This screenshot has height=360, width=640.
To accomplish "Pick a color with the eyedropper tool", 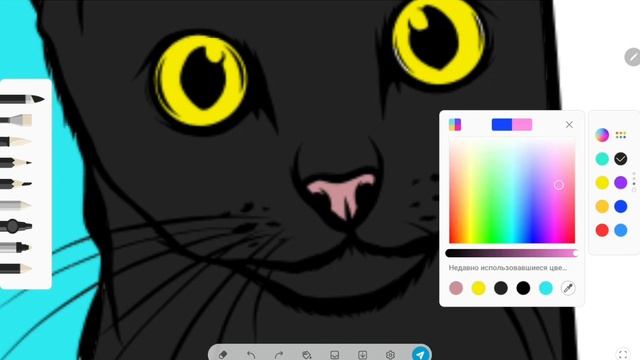I will tap(568, 288).
